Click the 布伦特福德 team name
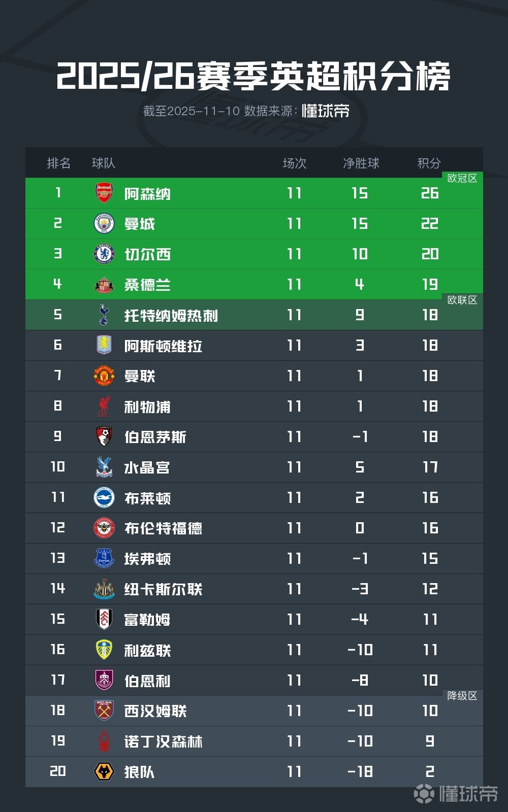The image size is (508, 812). click(x=163, y=528)
